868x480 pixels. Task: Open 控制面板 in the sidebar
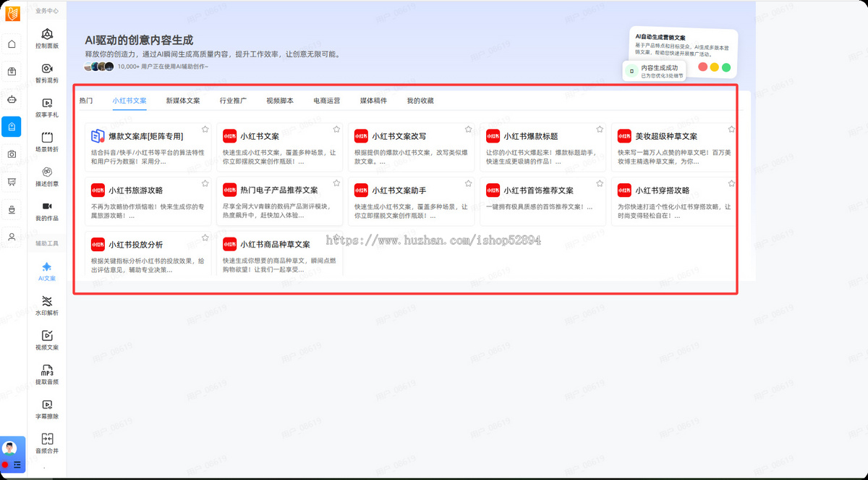[47, 38]
